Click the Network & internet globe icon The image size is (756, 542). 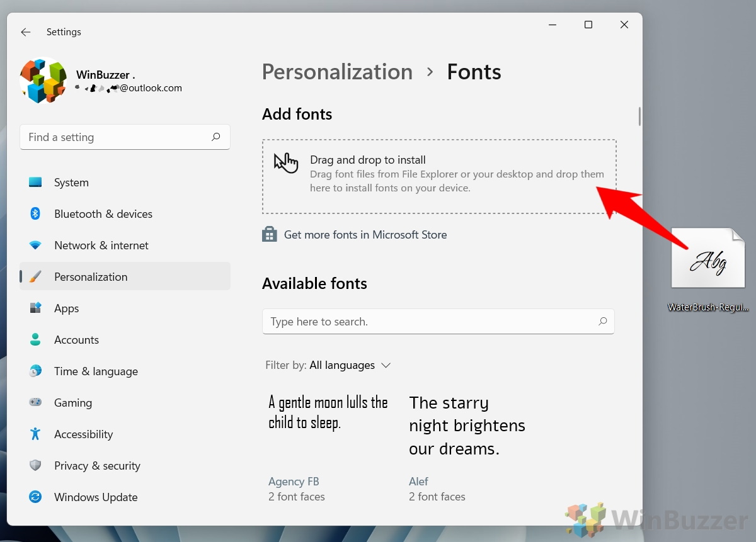click(36, 245)
